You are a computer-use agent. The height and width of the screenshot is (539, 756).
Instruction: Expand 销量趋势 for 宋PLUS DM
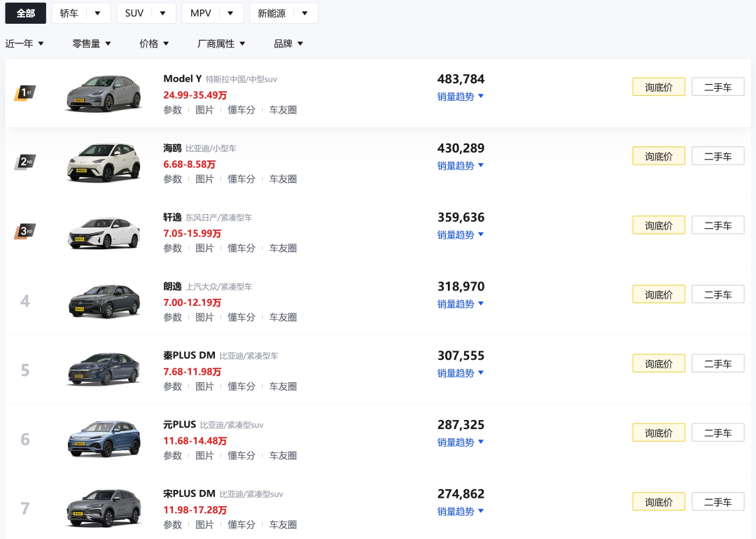(x=461, y=511)
